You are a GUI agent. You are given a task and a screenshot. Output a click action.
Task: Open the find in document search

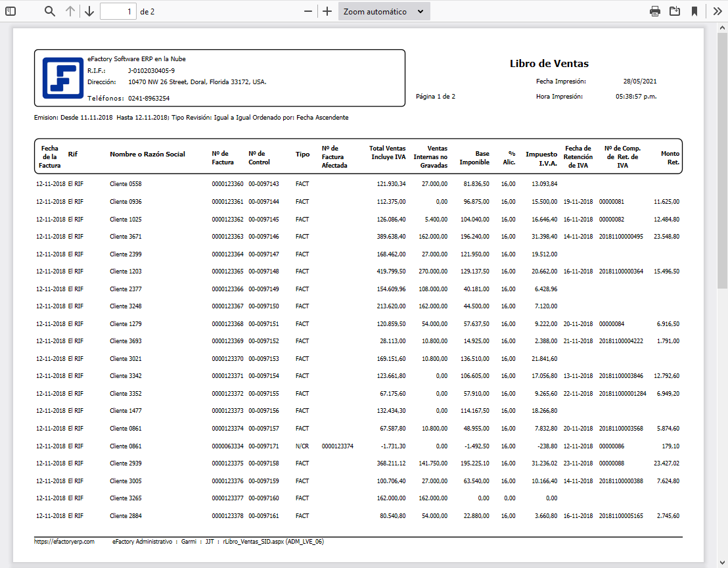click(x=50, y=11)
